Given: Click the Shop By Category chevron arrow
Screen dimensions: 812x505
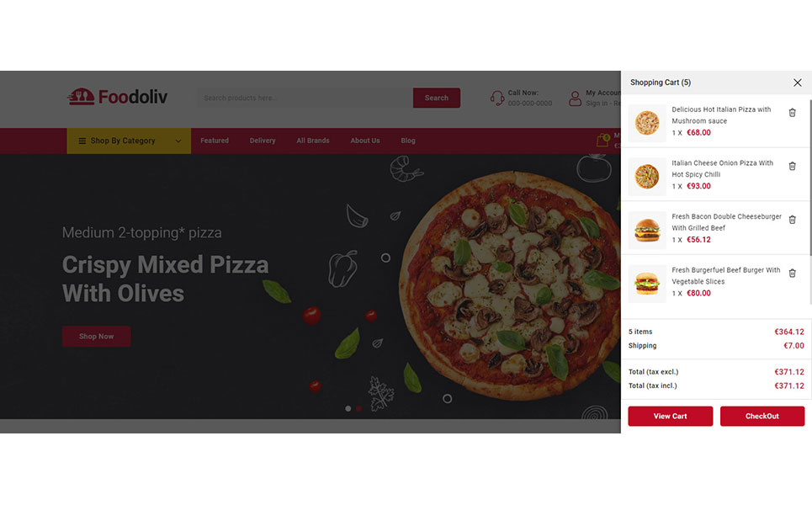Looking at the screenshot, I should point(178,141).
